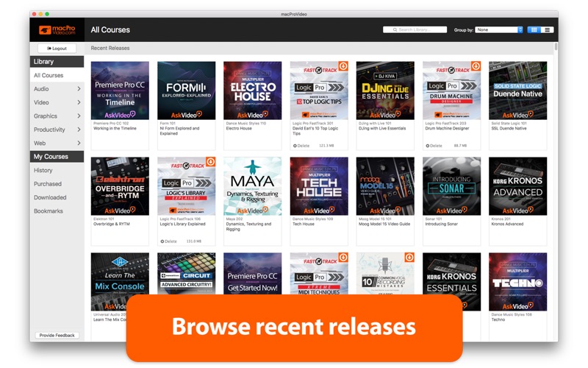This screenshot has width=588, height=368.
Task: Open Purchased courses list
Action: [x=48, y=183]
